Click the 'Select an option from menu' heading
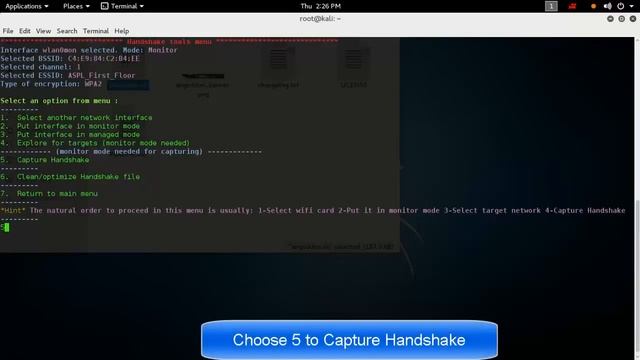This screenshot has width=640, height=360. (x=59, y=101)
